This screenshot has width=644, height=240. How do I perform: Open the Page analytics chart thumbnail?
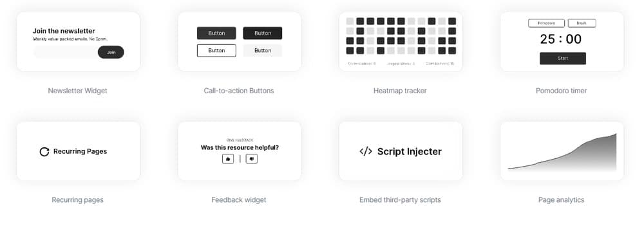point(562,151)
